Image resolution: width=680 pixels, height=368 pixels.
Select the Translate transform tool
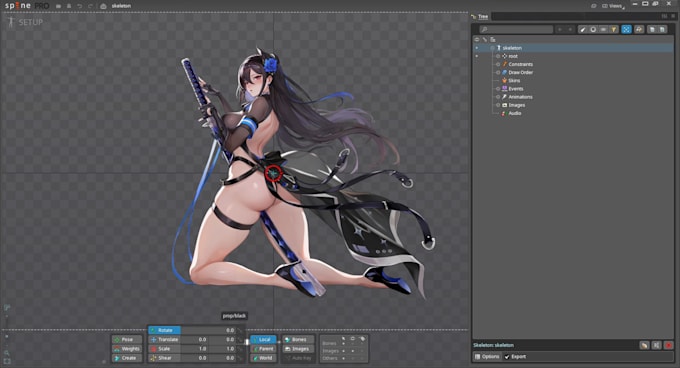(164, 339)
